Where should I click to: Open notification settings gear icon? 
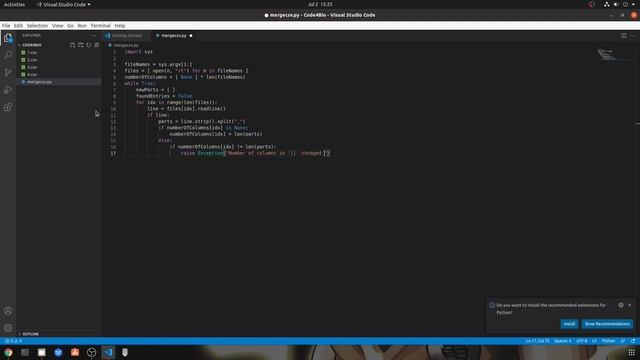coord(621,305)
